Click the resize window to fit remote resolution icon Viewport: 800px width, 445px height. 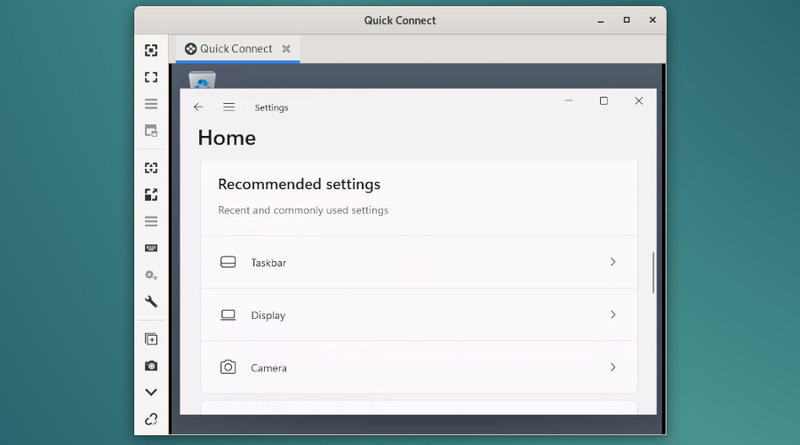pos(151,50)
